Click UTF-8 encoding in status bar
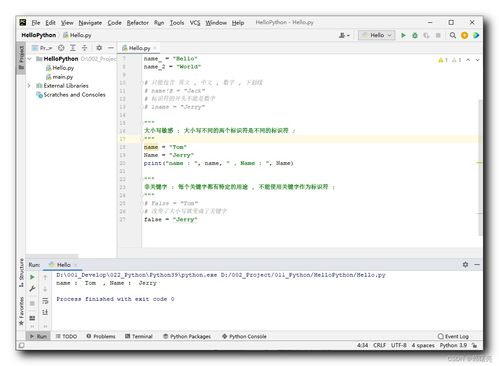This screenshot has height=366, width=499. (x=398, y=345)
